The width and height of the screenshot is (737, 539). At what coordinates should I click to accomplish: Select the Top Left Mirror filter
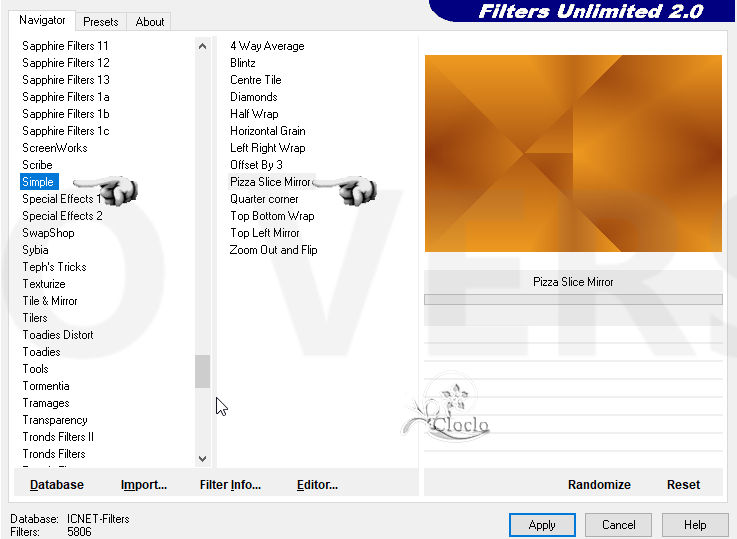click(265, 233)
